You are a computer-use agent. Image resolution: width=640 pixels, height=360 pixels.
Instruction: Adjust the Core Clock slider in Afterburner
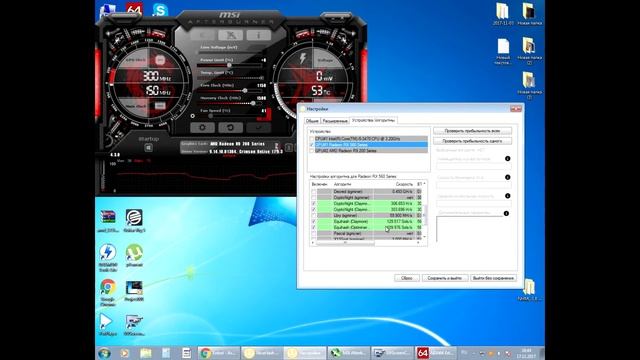[x=245, y=91]
